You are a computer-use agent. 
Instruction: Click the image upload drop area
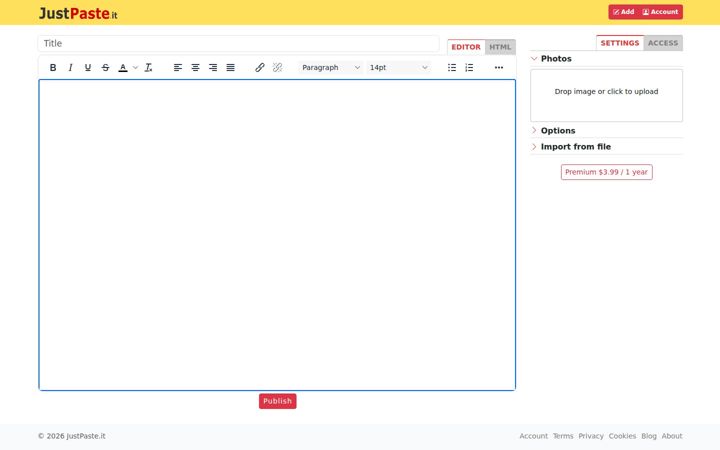[606, 96]
